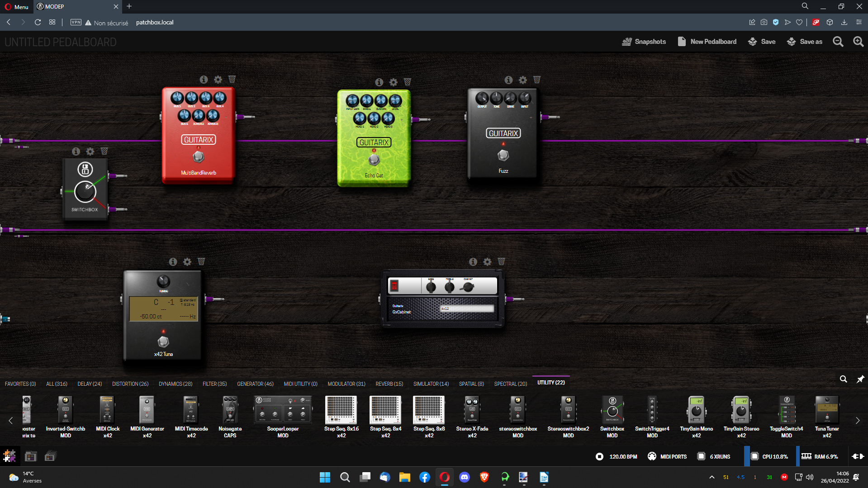
Task: Open the bank manager icon
Action: [x=50, y=456]
